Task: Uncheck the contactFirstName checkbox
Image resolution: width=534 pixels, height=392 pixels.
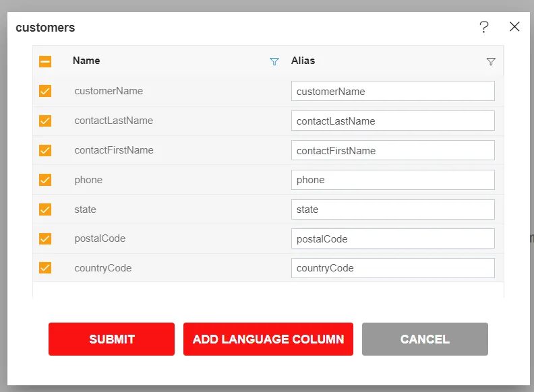Action: pos(45,150)
